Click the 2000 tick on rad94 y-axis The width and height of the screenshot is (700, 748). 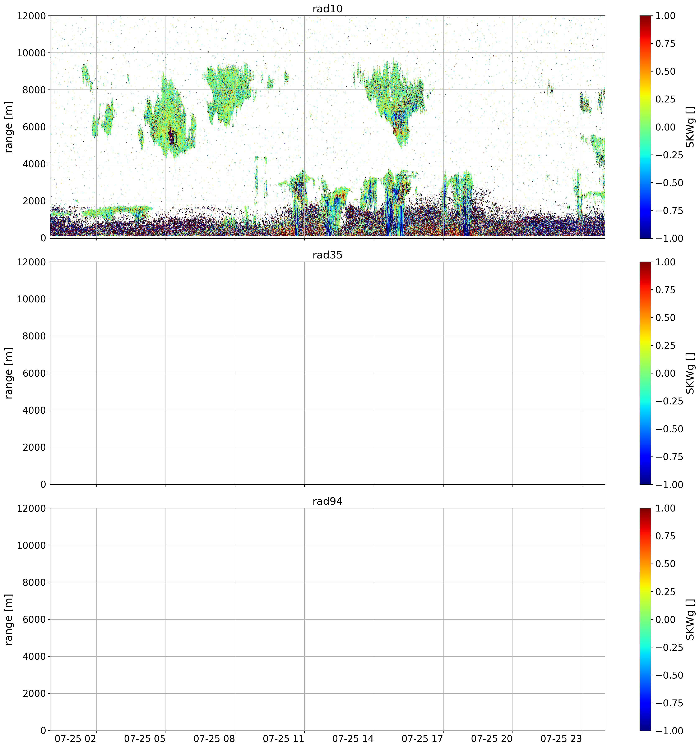pos(34,694)
